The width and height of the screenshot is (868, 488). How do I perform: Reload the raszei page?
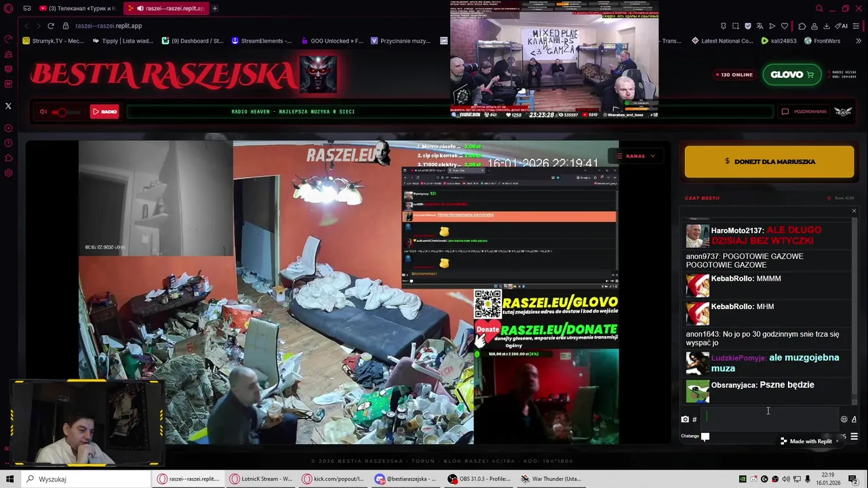click(x=50, y=26)
